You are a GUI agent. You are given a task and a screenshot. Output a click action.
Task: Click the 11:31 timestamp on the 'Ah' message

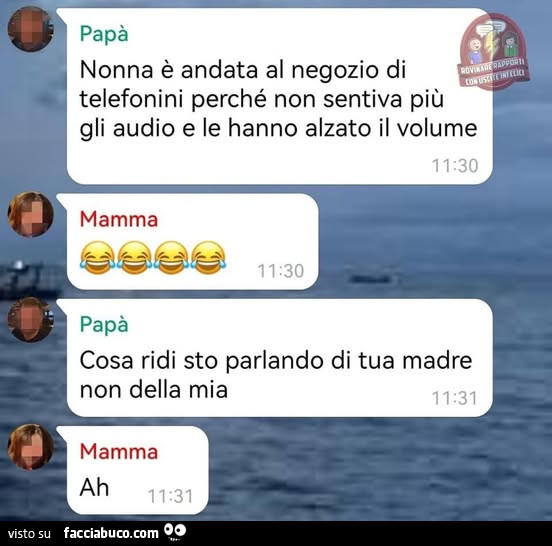[x=171, y=496]
